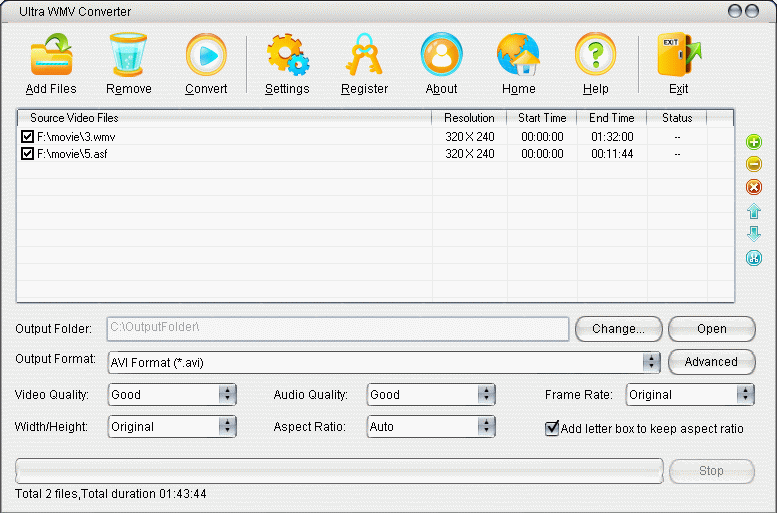The image size is (777, 513).
Task: Move file down with arrow icon
Action: coord(754,233)
